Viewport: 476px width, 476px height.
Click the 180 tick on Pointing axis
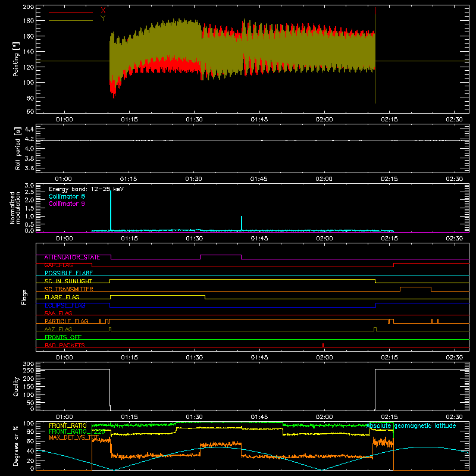click(29, 21)
